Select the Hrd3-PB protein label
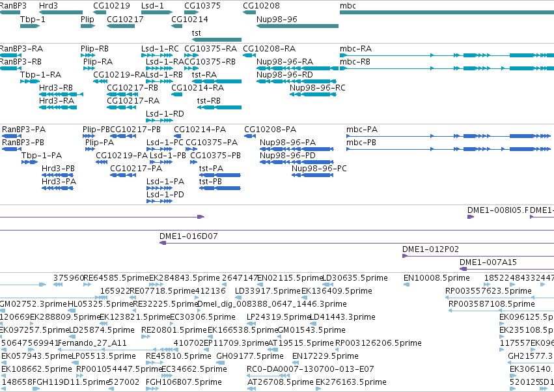554x392 pixels. pyautogui.click(x=58, y=169)
